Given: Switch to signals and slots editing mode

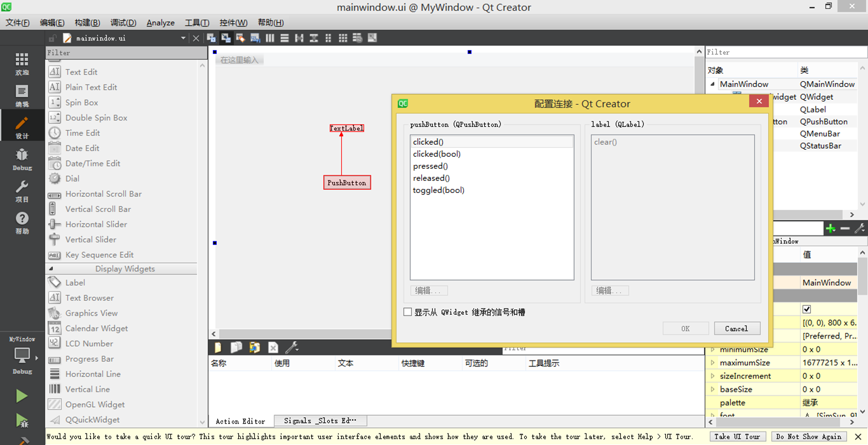Looking at the screenshot, I should (x=226, y=37).
